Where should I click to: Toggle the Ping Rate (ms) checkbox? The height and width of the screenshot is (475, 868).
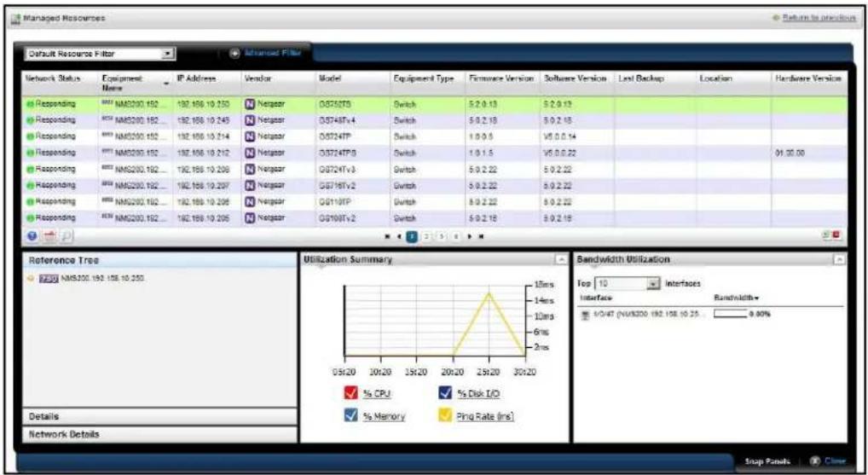pos(446,416)
